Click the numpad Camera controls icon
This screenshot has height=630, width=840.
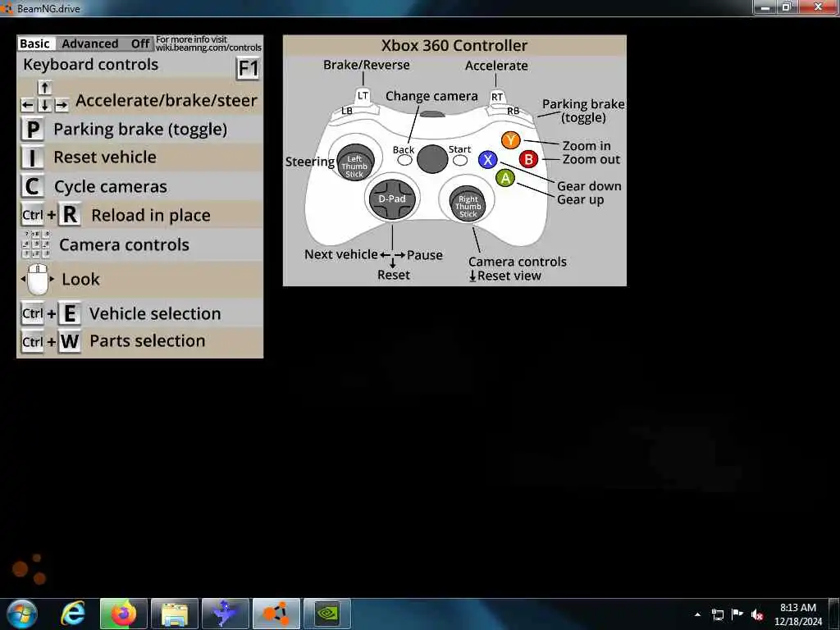coord(36,244)
